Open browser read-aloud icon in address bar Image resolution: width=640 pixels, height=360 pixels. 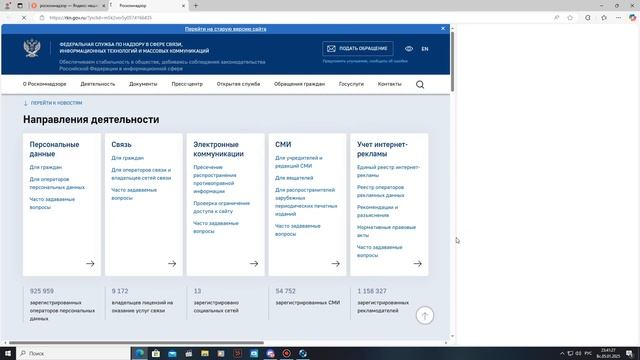(x=556, y=18)
